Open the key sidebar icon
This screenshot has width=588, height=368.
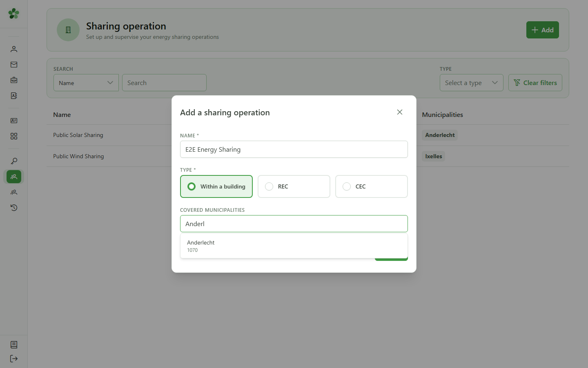[x=14, y=161]
